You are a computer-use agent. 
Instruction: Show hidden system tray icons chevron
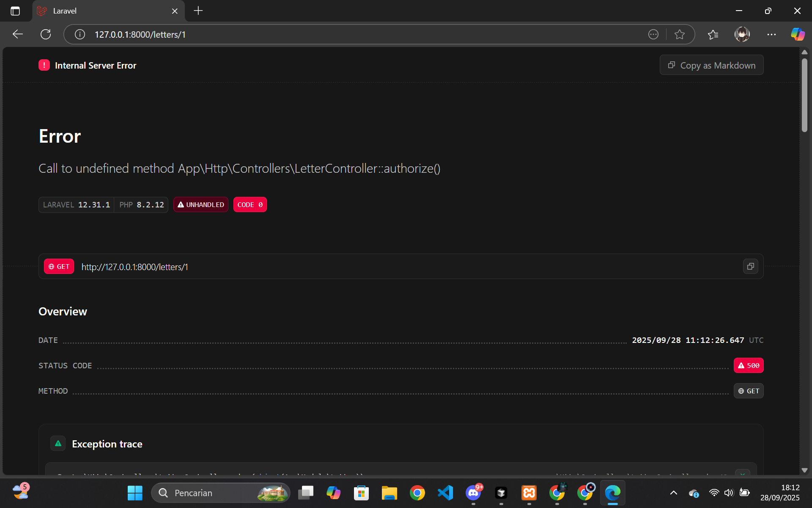coord(674,493)
